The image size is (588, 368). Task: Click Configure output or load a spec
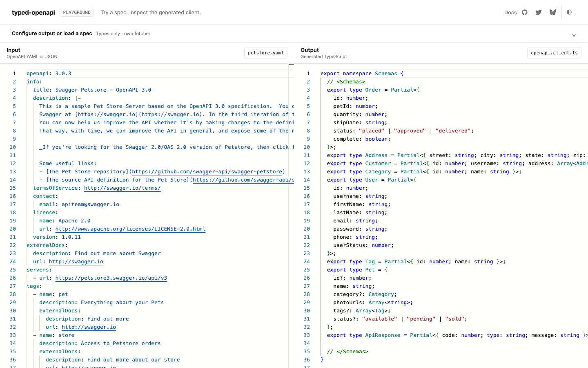coord(52,34)
